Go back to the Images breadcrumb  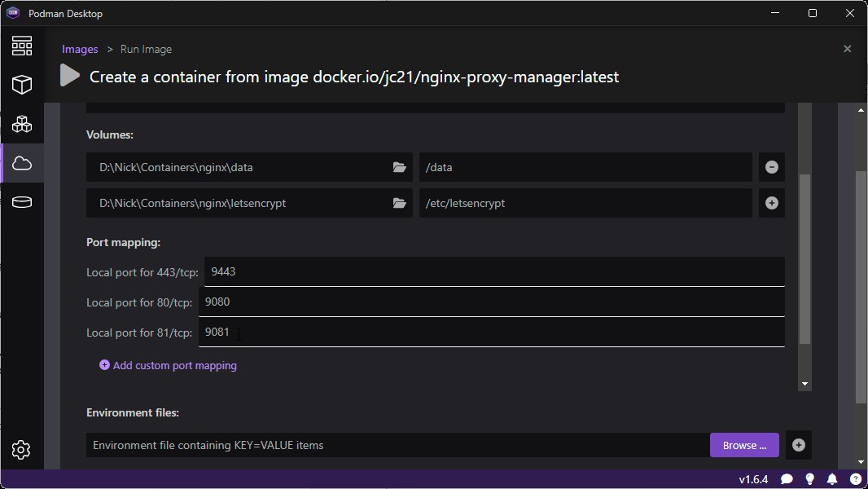[x=80, y=49]
